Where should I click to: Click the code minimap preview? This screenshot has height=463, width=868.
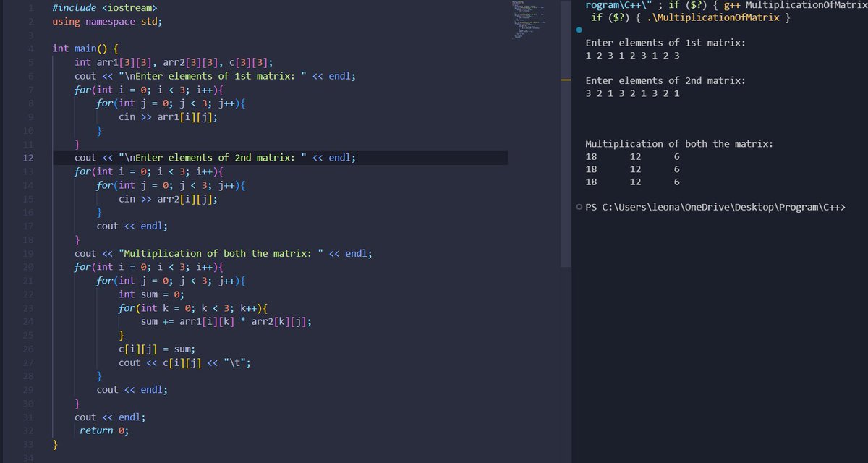coord(528,22)
